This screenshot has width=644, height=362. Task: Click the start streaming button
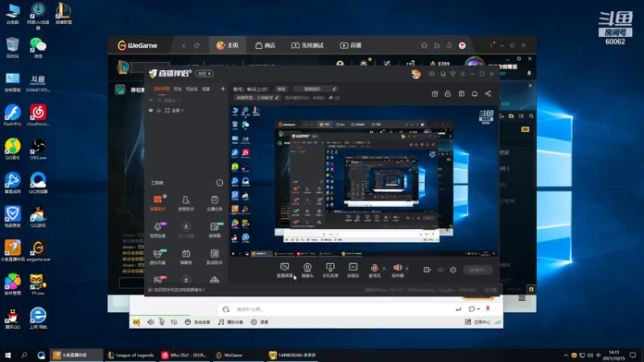pos(477,270)
